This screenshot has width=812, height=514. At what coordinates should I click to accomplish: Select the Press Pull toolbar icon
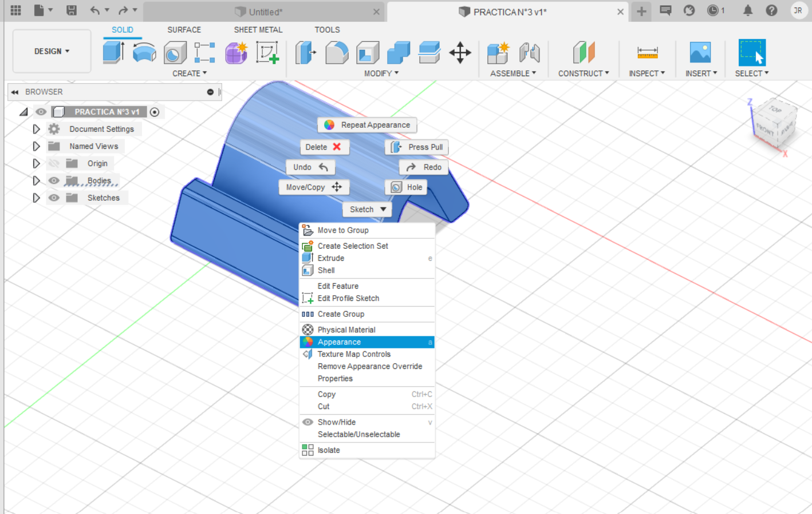(306, 53)
